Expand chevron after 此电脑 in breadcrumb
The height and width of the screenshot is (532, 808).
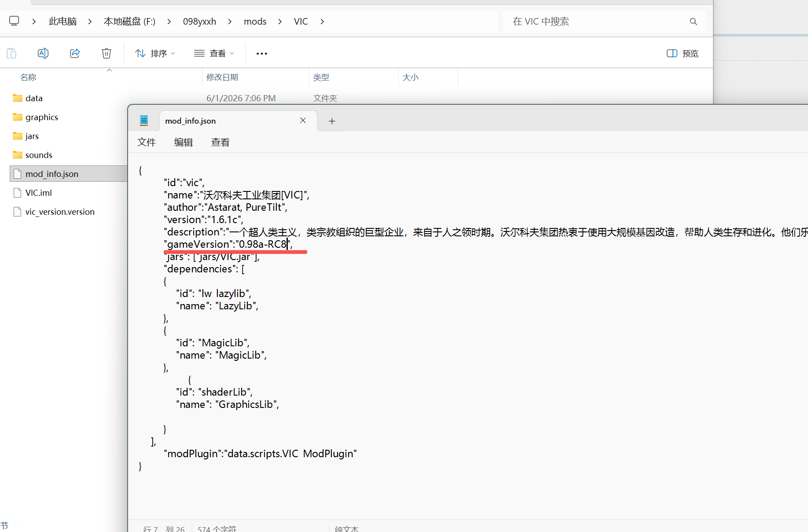pyautogui.click(x=90, y=22)
